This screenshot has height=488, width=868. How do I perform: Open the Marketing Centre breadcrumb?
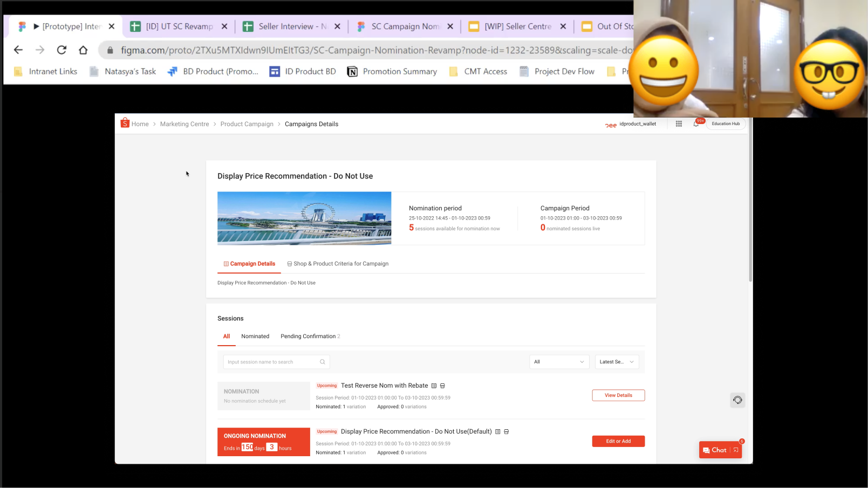coord(184,124)
